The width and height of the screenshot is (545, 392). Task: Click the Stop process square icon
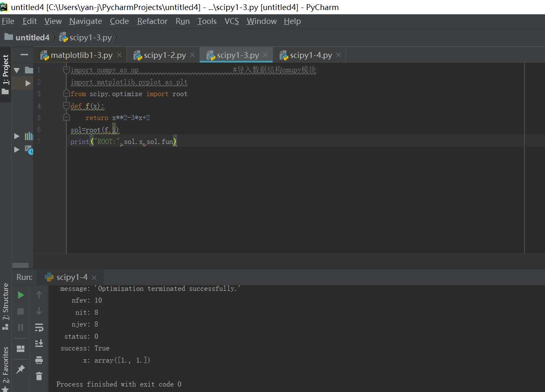click(21, 311)
